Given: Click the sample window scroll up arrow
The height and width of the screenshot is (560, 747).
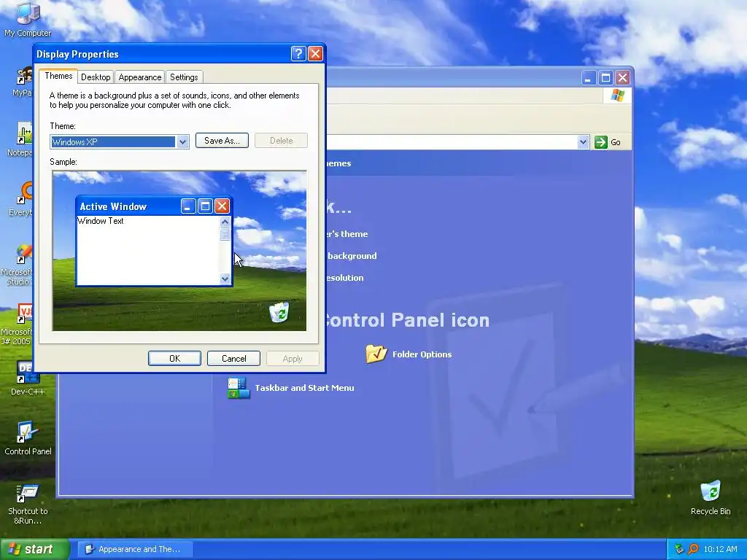Looking at the screenshot, I should (x=225, y=222).
